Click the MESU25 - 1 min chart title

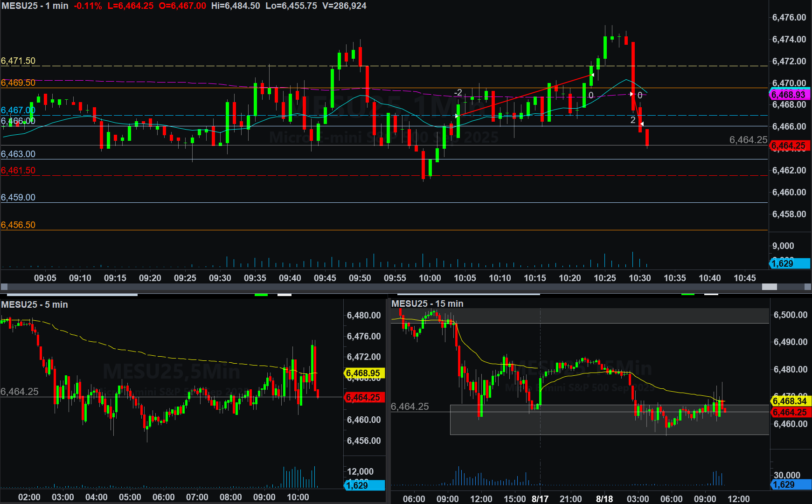tap(35, 6)
